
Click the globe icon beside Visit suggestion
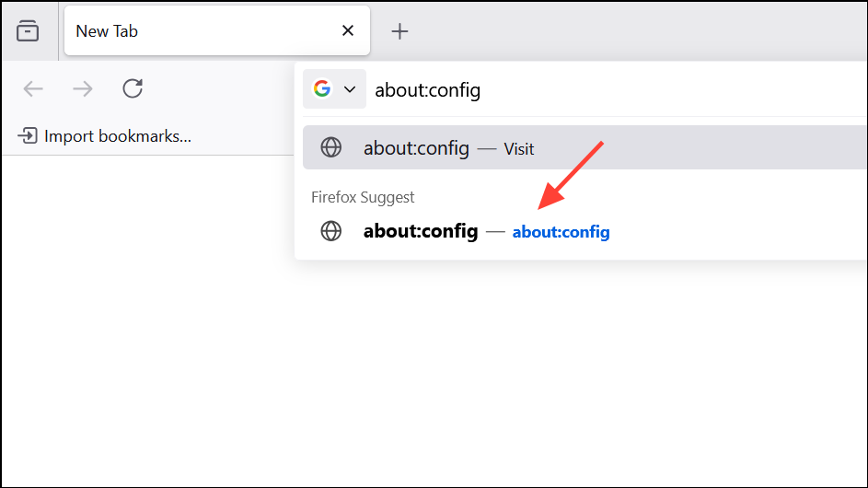pyautogui.click(x=331, y=147)
